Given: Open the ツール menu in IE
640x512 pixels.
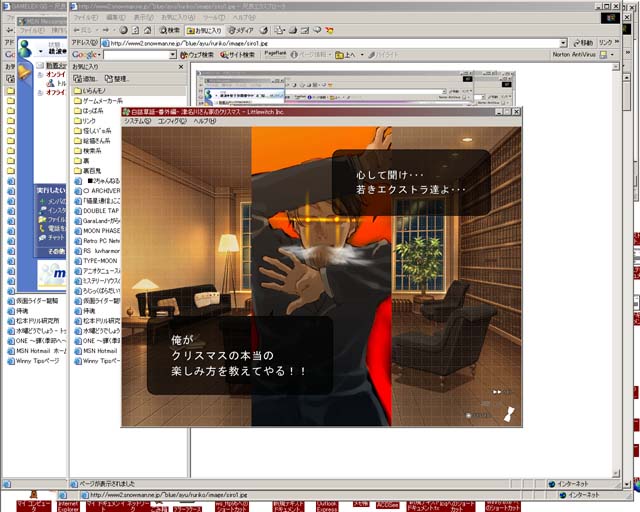Looking at the screenshot, I should (x=214, y=18).
